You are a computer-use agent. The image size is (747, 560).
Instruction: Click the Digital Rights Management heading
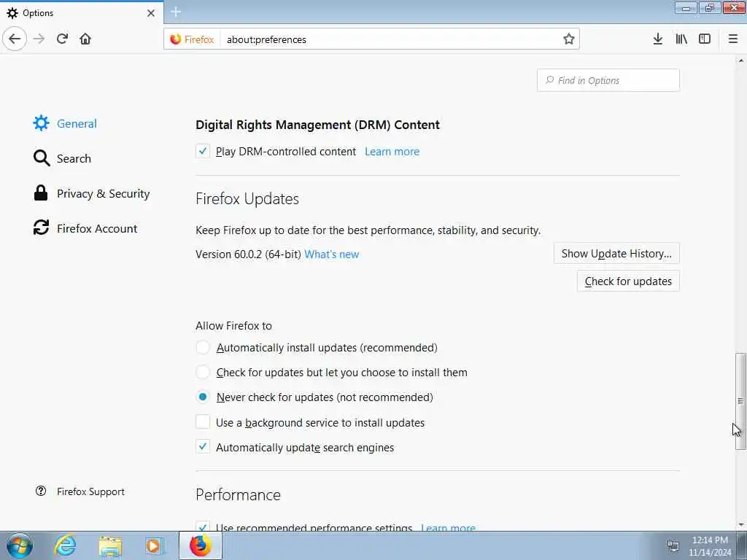tap(318, 125)
